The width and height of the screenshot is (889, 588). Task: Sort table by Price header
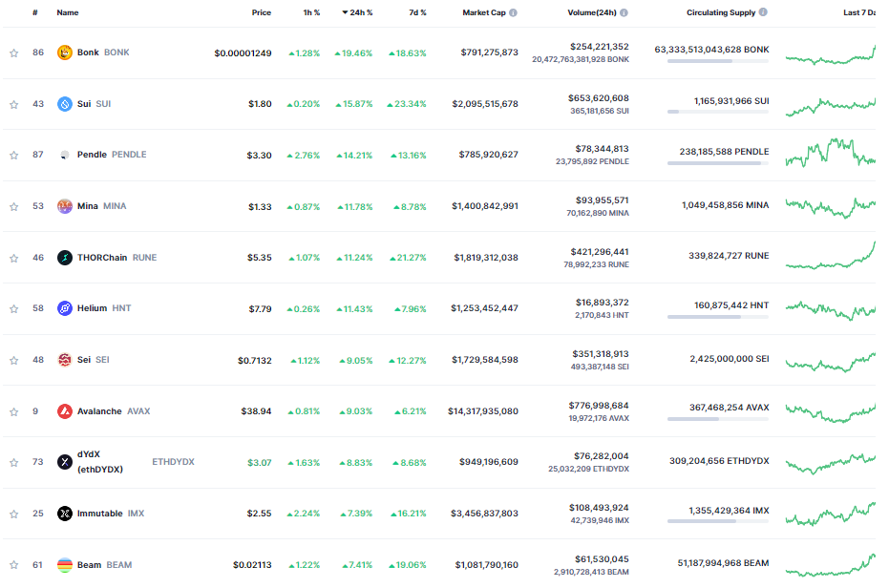pyautogui.click(x=262, y=12)
